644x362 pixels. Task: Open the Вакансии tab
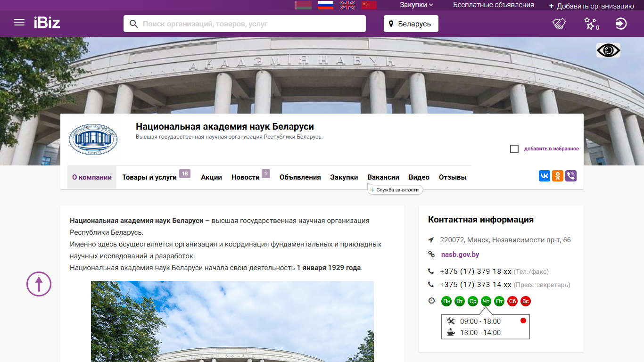(x=383, y=177)
